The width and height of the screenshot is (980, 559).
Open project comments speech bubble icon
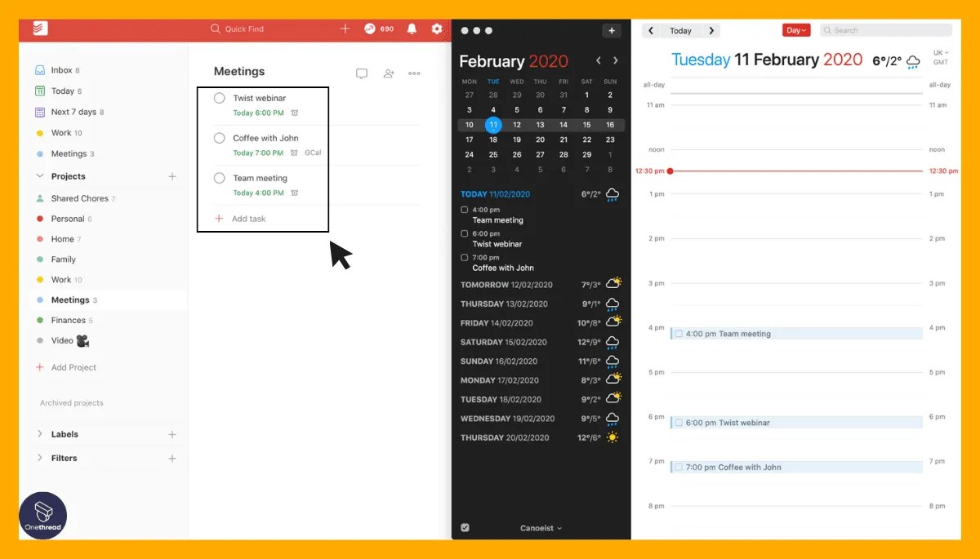point(362,73)
